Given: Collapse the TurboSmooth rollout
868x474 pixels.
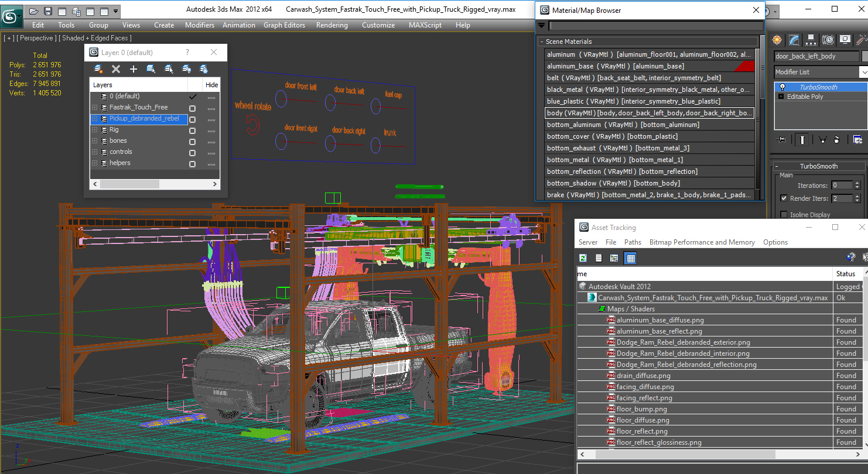Looking at the screenshot, I should click(x=819, y=166).
